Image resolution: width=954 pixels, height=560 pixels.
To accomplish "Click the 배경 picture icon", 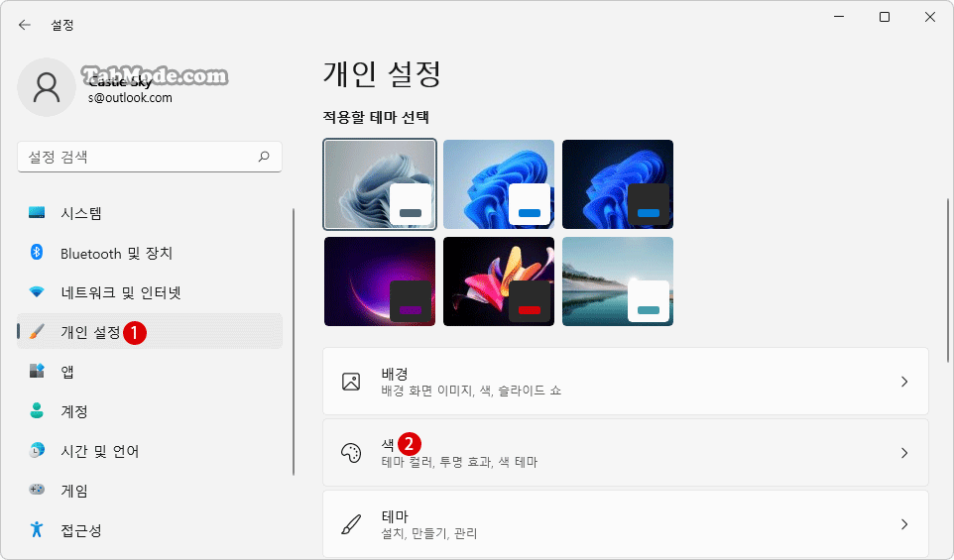I will point(351,382).
